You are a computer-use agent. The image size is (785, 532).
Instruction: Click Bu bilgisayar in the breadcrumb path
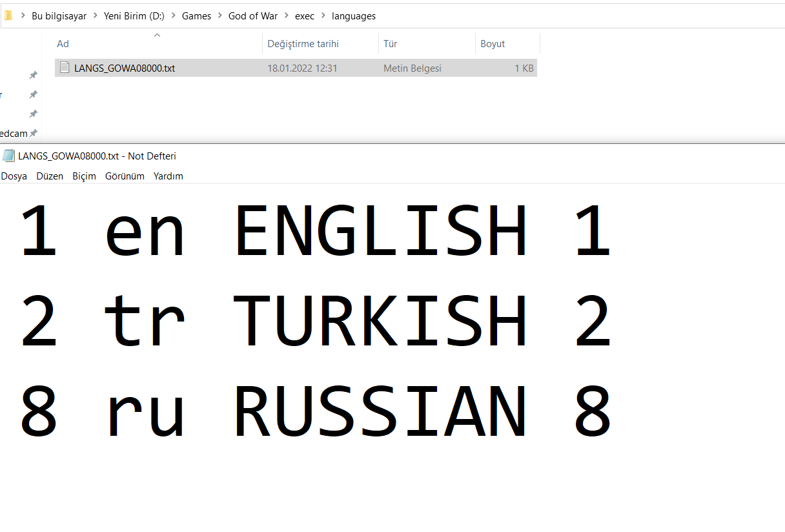click(59, 16)
